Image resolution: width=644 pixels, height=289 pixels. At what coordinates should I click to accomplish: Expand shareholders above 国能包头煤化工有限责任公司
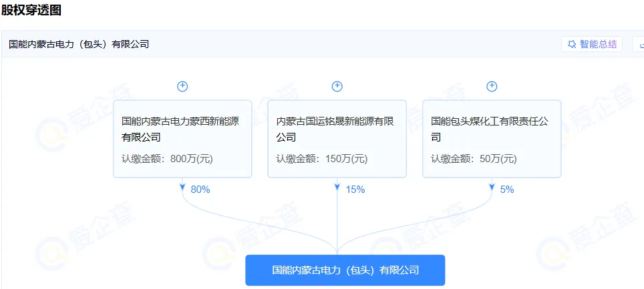(492, 86)
